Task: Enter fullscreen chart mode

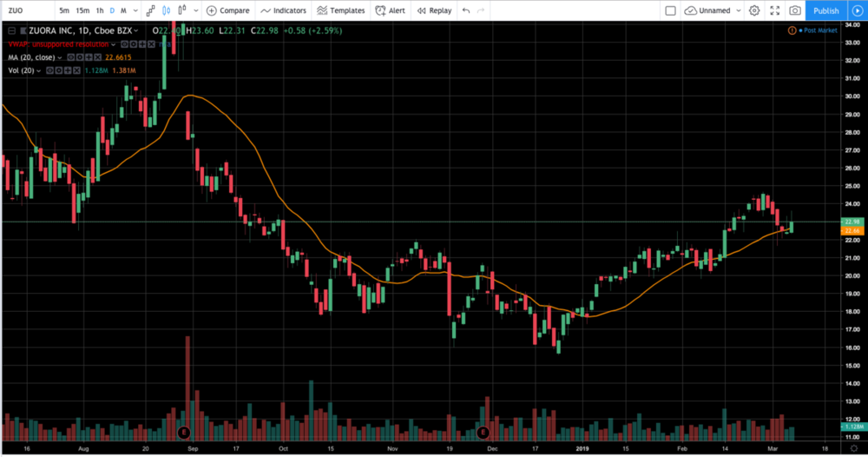Action: 774,10
